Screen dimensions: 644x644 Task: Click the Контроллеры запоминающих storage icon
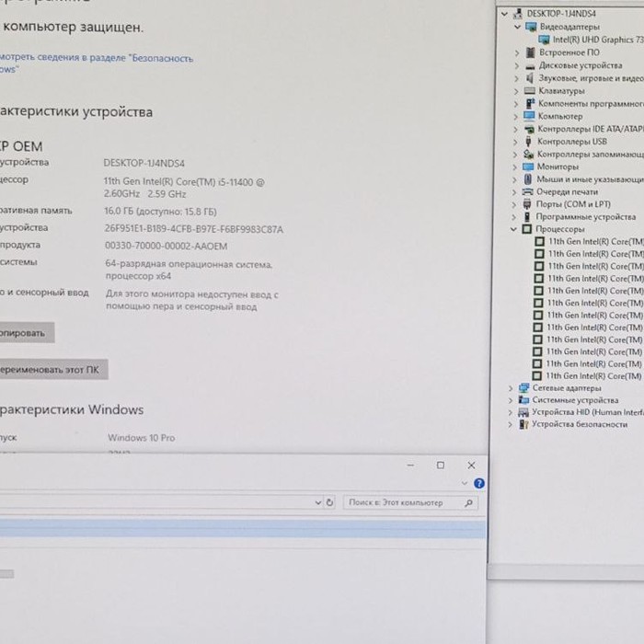pyautogui.click(x=529, y=154)
